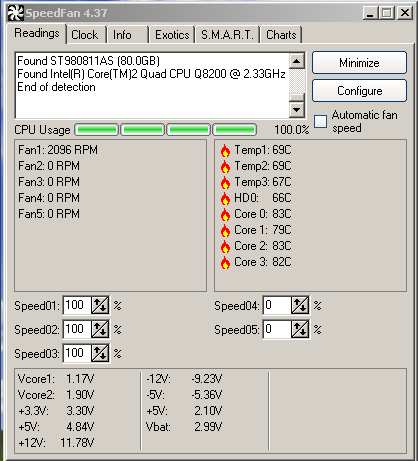418x461 pixels.
Task: Click the +12V 11.78V voltage value
Action: point(77,443)
